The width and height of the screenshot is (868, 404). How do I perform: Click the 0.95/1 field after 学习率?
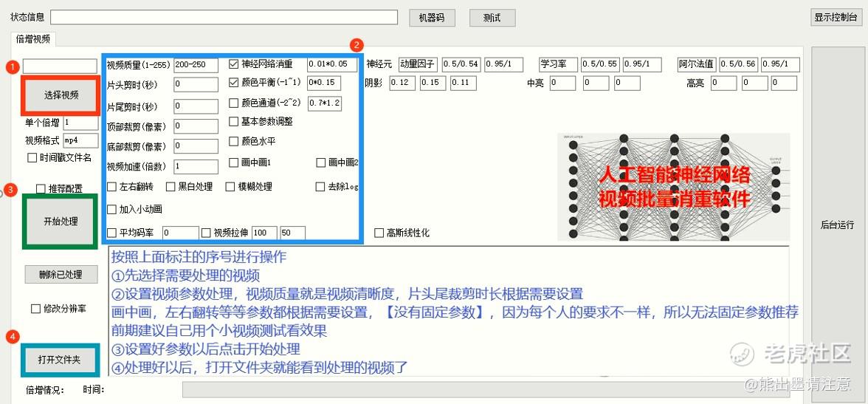point(642,64)
